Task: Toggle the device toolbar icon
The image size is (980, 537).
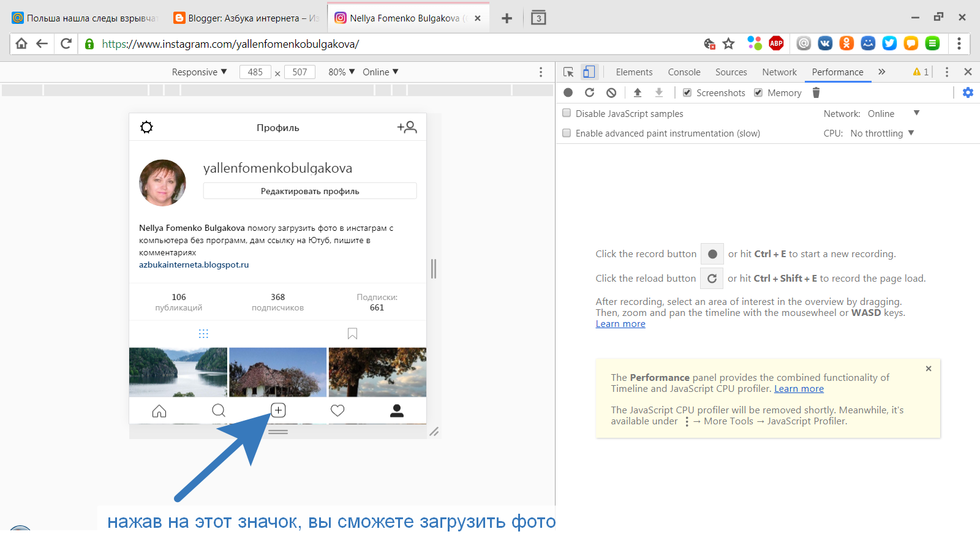Action: tap(589, 72)
